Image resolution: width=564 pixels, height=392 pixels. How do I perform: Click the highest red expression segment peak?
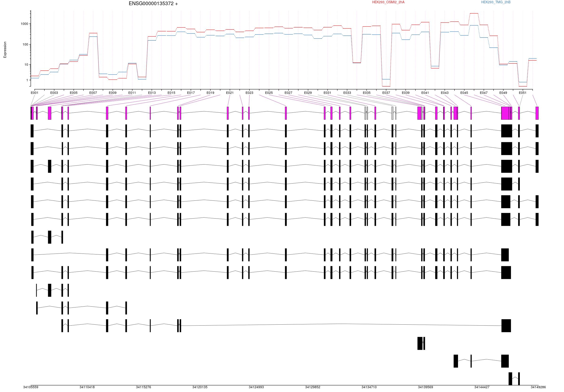click(x=474, y=13)
